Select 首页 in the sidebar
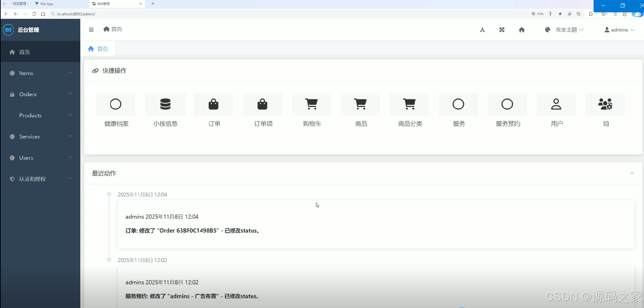This screenshot has height=308, width=644. (40, 52)
